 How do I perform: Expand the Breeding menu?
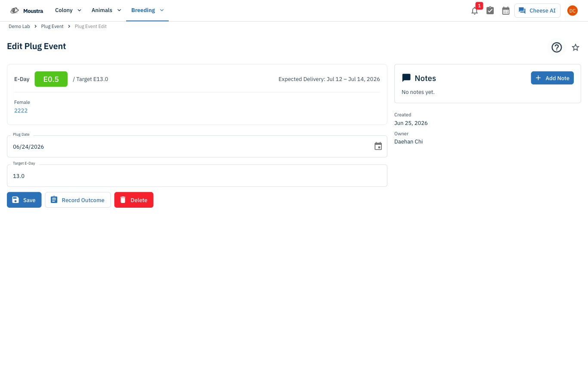pos(147,10)
